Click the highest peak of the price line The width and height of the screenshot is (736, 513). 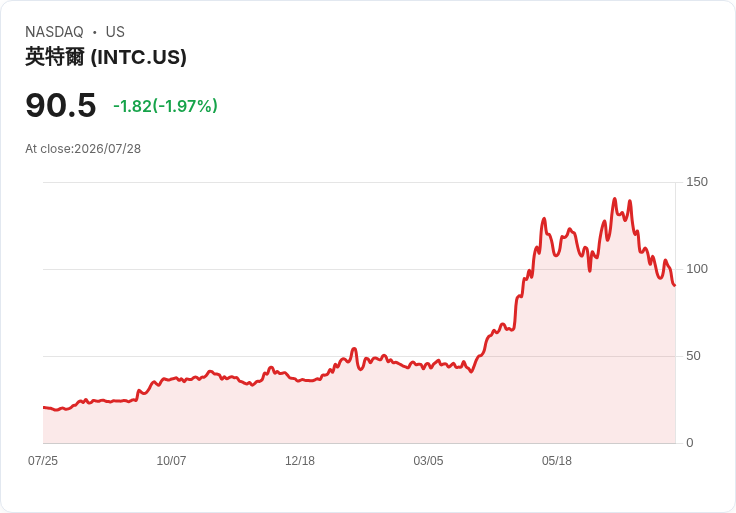pyautogui.click(x=615, y=199)
